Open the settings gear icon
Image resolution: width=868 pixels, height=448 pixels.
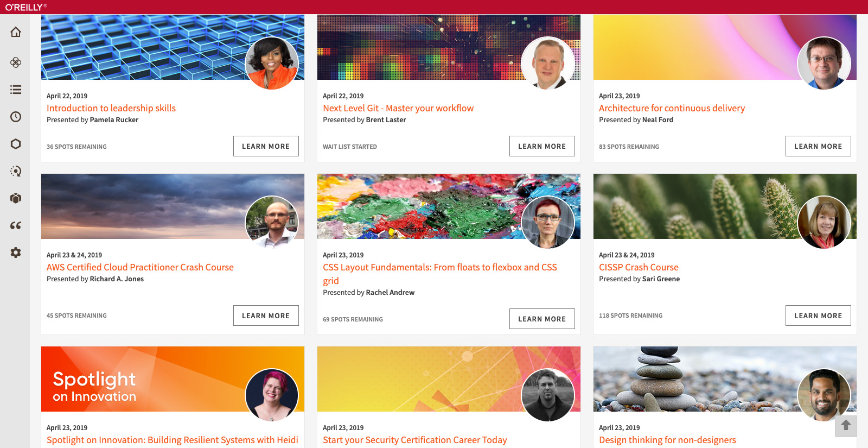coord(16,253)
